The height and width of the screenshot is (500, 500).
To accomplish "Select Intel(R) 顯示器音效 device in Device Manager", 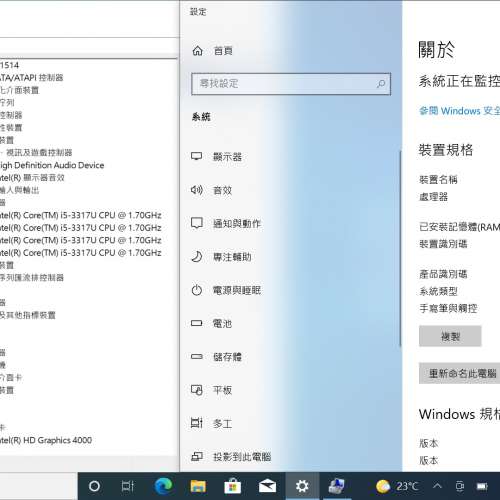I will pos(32,178).
